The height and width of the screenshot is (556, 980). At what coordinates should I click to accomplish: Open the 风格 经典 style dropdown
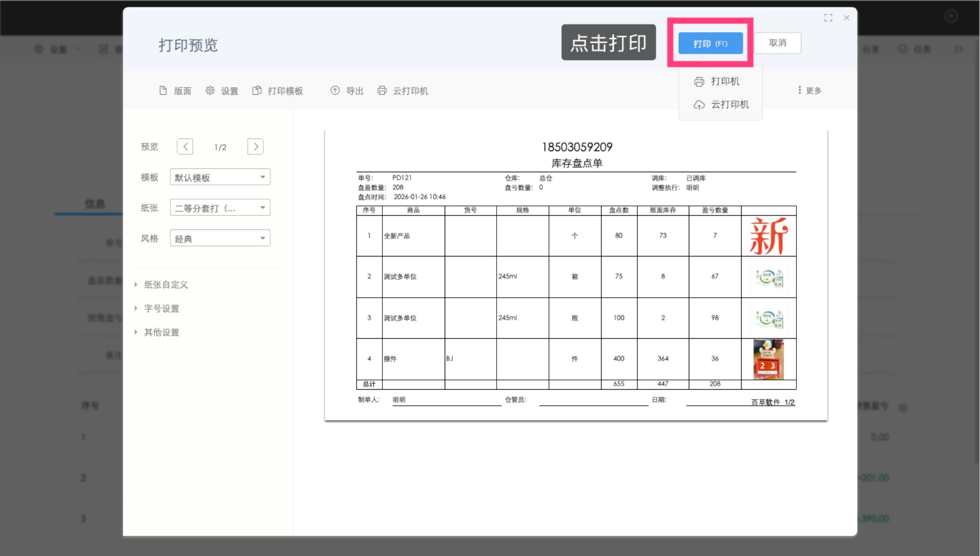click(x=220, y=239)
